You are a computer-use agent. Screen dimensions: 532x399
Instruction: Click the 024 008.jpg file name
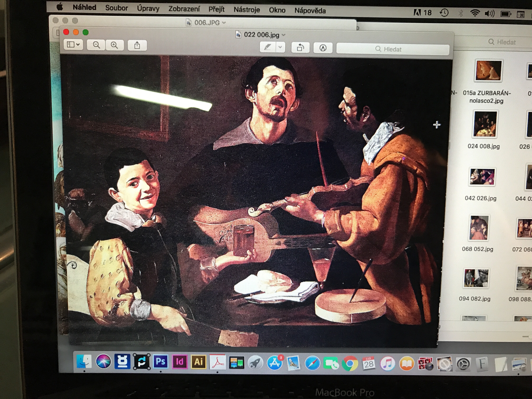click(483, 146)
